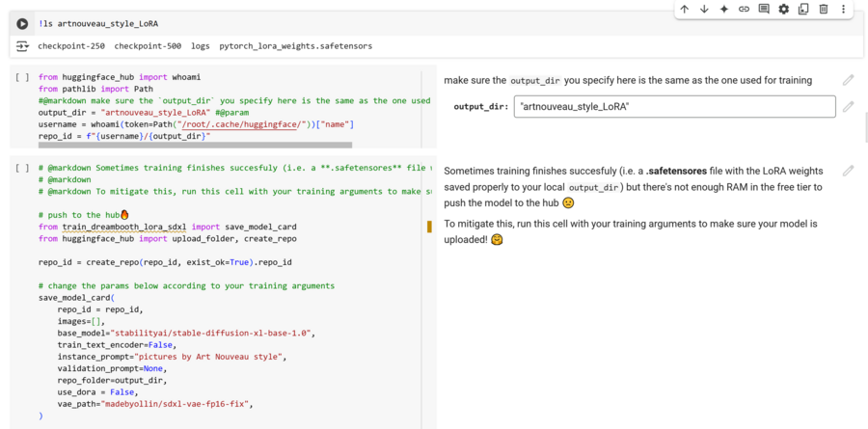868x429 pixels.
Task: Move cell up with arrow icon
Action: pyautogui.click(x=684, y=10)
